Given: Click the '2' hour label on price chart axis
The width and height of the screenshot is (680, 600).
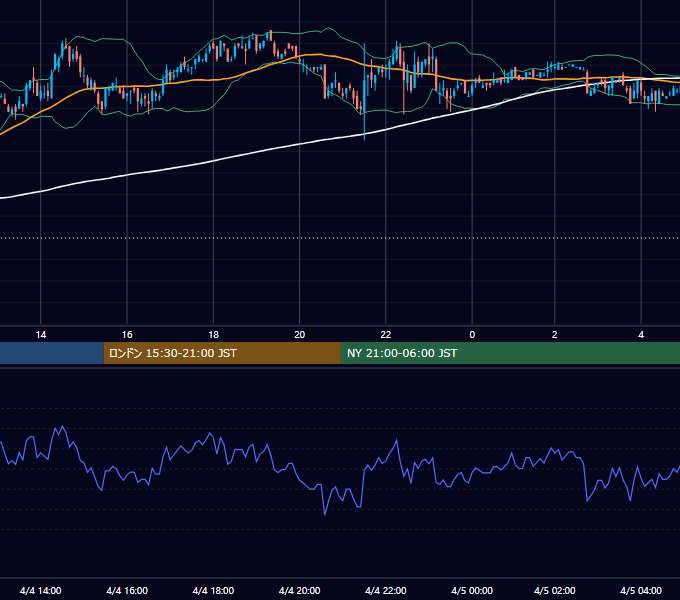Looking at the screenshot, I should [x=555, y=335].
